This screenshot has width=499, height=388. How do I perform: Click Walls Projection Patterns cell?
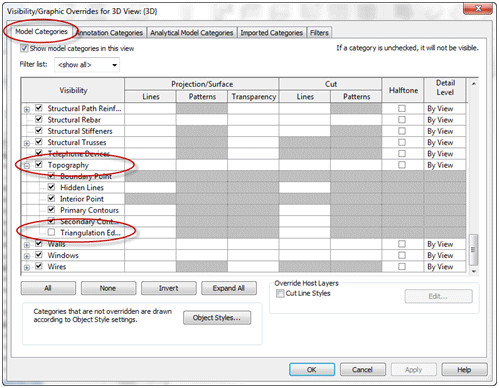pos(202,244)
